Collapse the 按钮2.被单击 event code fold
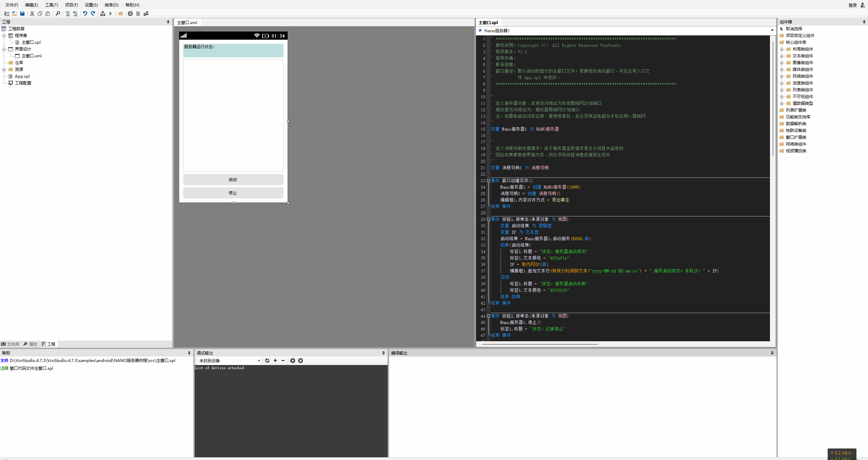 tap(488, 316)
